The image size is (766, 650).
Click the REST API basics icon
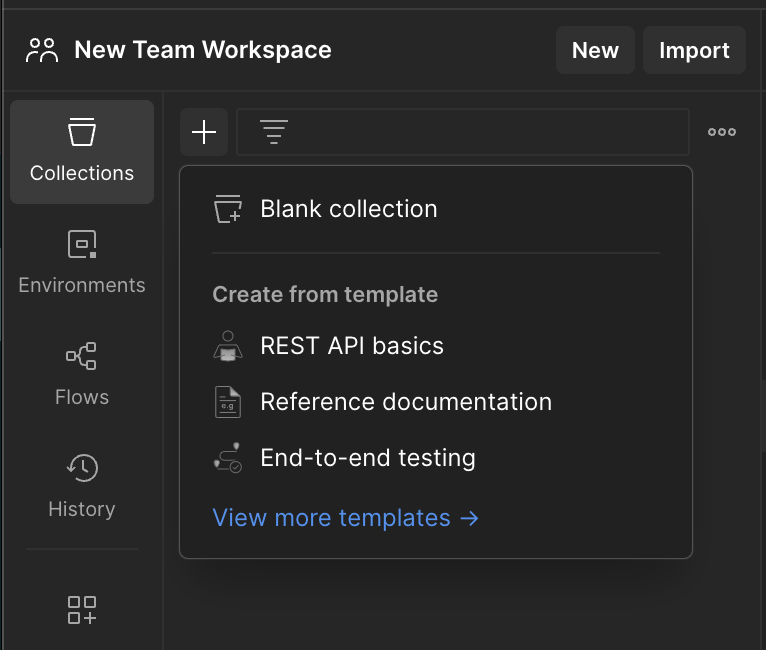tap(228, 346)
